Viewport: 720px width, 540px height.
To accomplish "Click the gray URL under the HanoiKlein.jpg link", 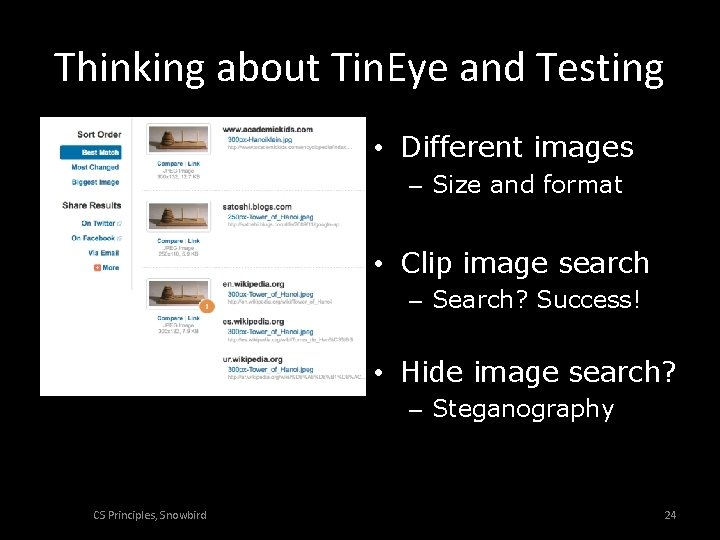I will [290, 147].
